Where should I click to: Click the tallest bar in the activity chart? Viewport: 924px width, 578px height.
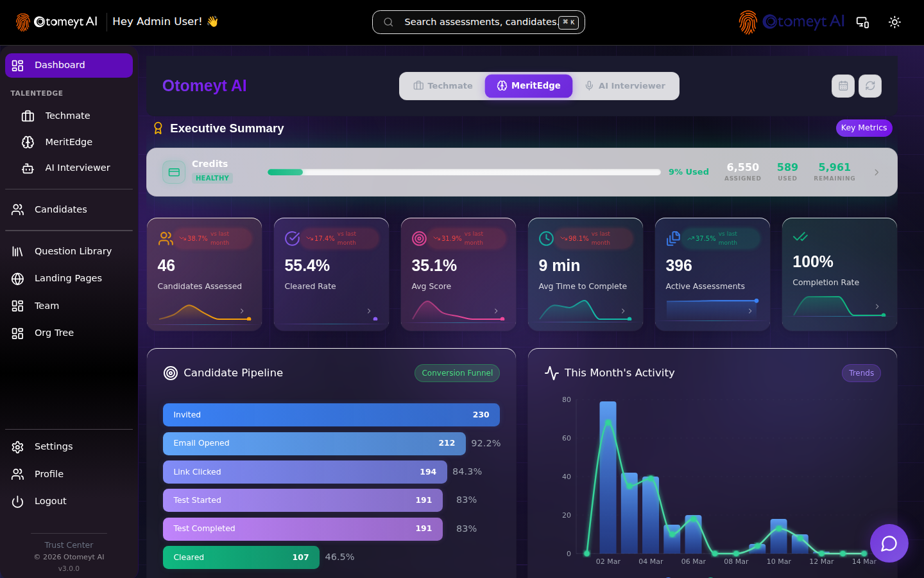pyautogui.click(x=608, y=477)
